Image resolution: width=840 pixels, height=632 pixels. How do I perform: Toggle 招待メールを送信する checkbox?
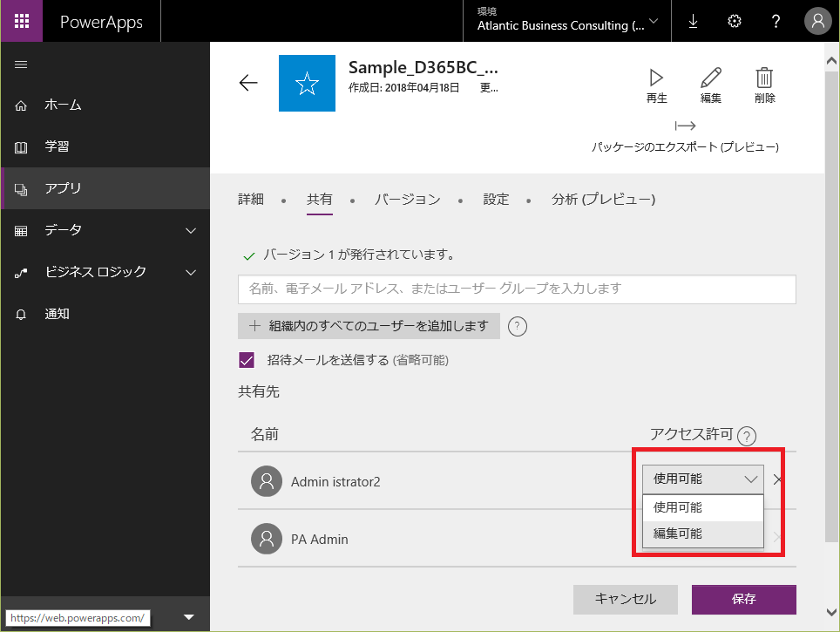pyautogui.click(x=247, y=360)
